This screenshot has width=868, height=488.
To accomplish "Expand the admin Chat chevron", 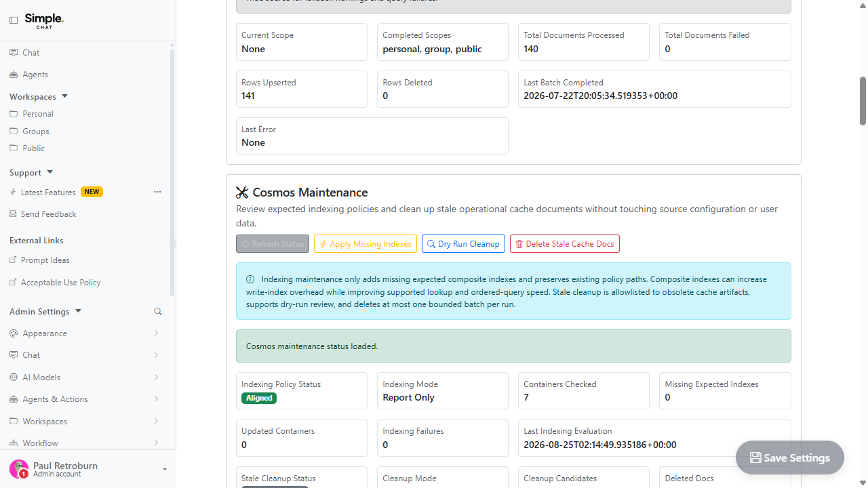I will pos(156,355).
